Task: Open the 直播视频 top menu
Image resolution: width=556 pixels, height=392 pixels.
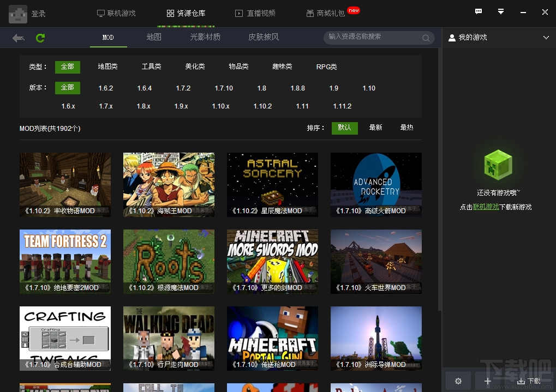Action: [x=255, y=14]
